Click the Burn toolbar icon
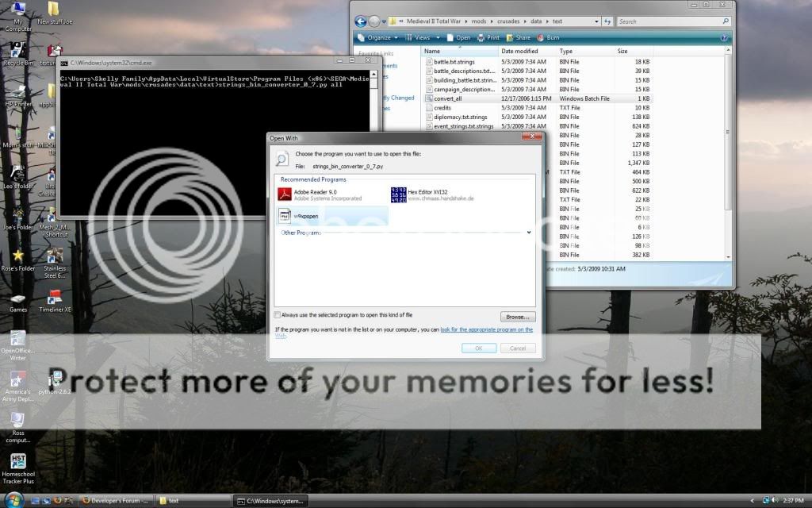The image size is (812, 508). [549, 37]
